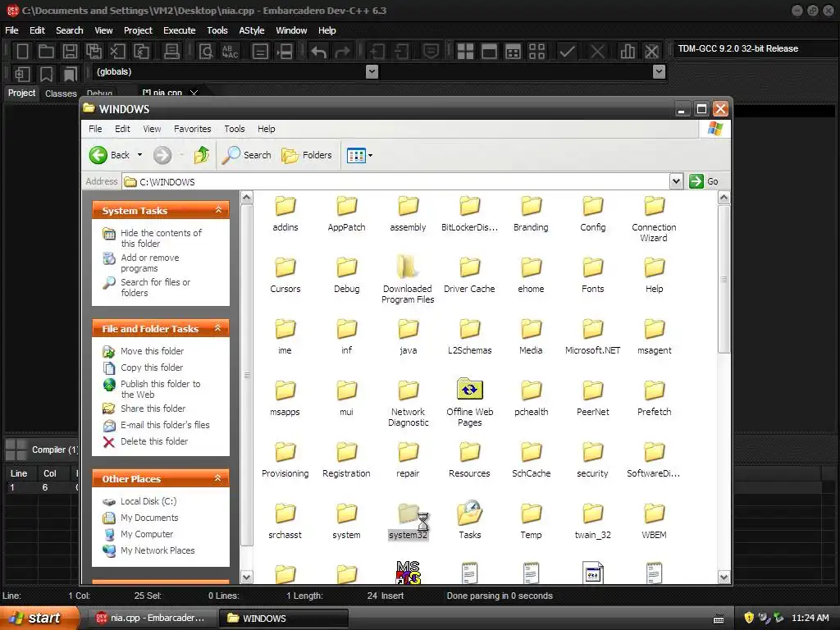Click the Save icon in Dev-C++ toolbar
Viewport: 840px width, 630px height.
(70, 52)
